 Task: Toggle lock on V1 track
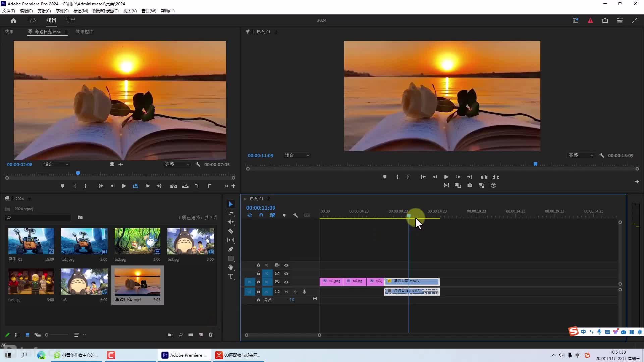pyautogui.click(x=258, y=282)
